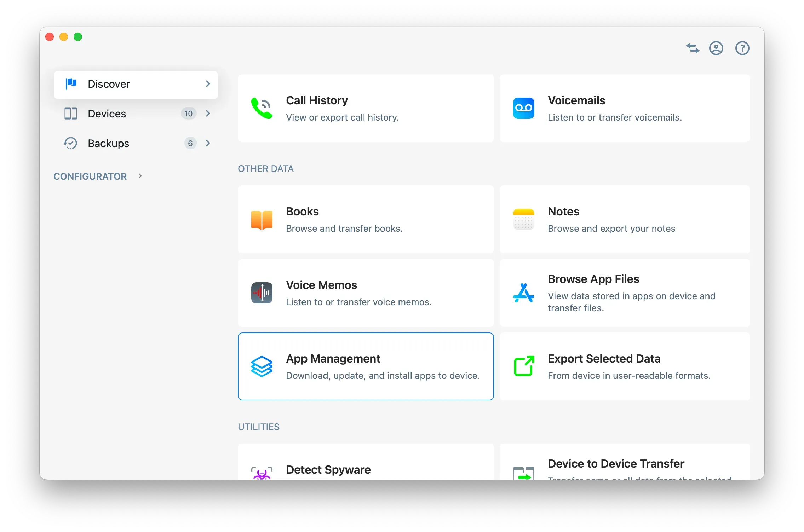Open the Call History phone icon
Screen dimensions: 804x532
click(262, 108)
